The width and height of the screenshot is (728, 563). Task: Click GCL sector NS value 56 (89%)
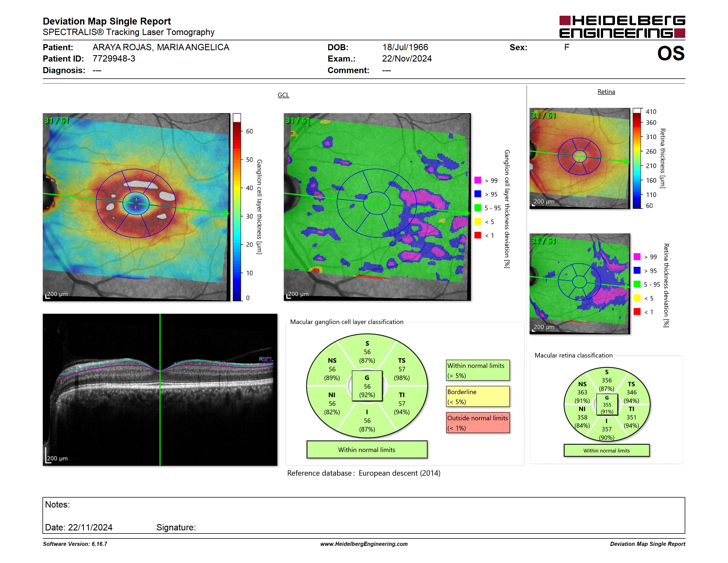pyautogui.click(x=332, y=374)
